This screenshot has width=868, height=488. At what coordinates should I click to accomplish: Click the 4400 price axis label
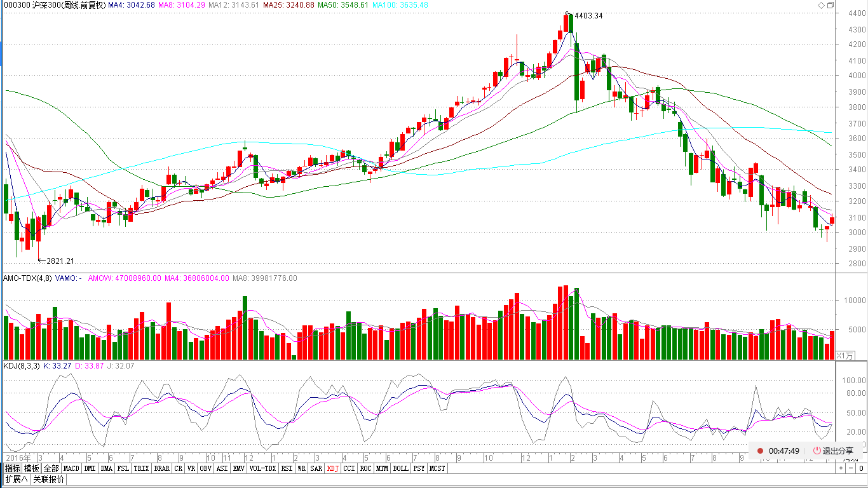[x=857, y=14]
